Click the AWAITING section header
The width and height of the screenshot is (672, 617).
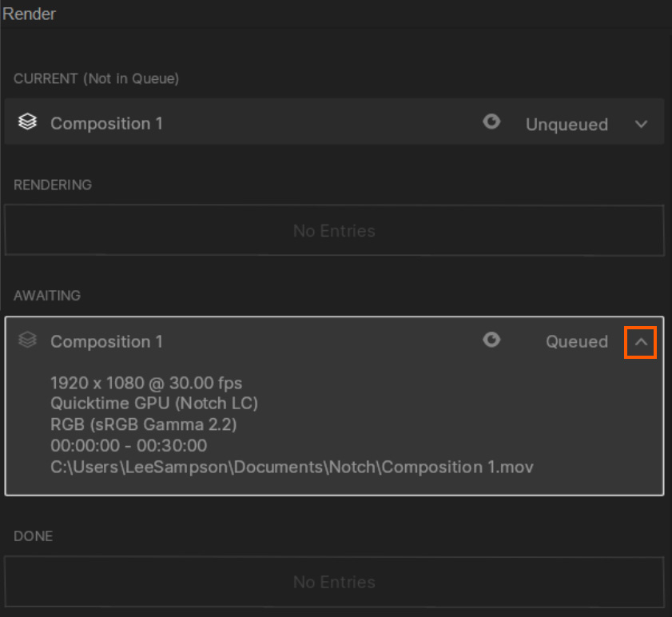[x=47, y=296]
